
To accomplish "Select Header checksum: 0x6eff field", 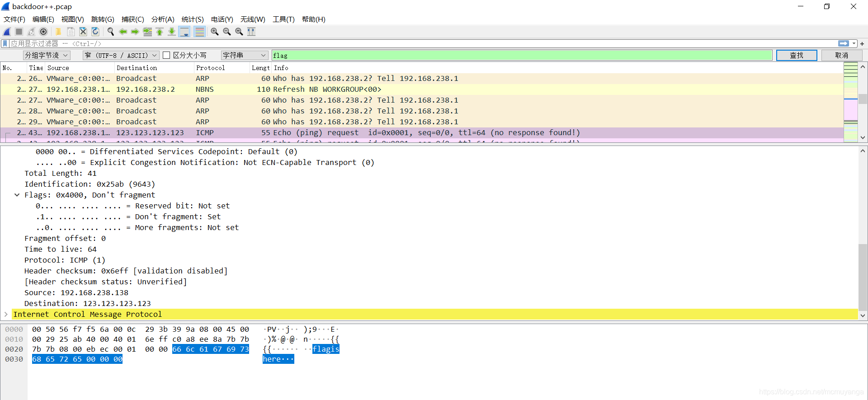I will [126, 271].
